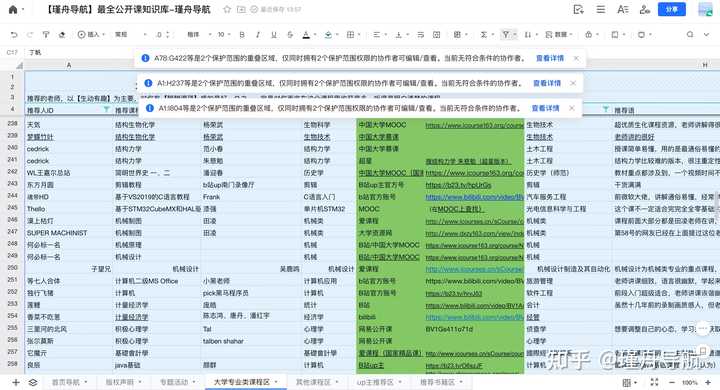Toggle strikethrough formatting
The width and height of the screenshot is (720, 390).
(x=290, y=34)
